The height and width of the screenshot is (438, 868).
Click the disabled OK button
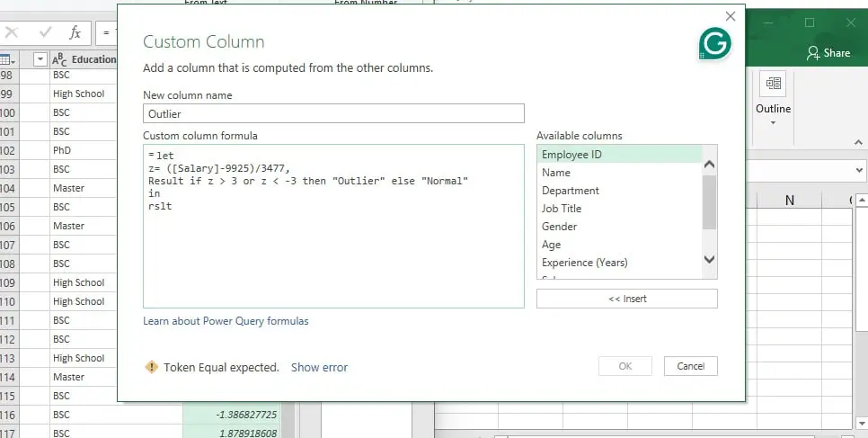(625, 366)
